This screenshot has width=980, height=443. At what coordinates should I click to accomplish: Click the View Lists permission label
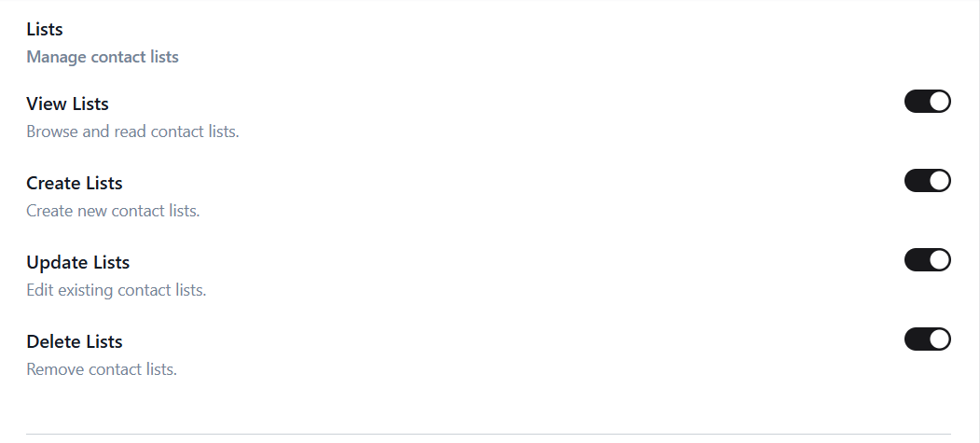[x=67, y=104]
